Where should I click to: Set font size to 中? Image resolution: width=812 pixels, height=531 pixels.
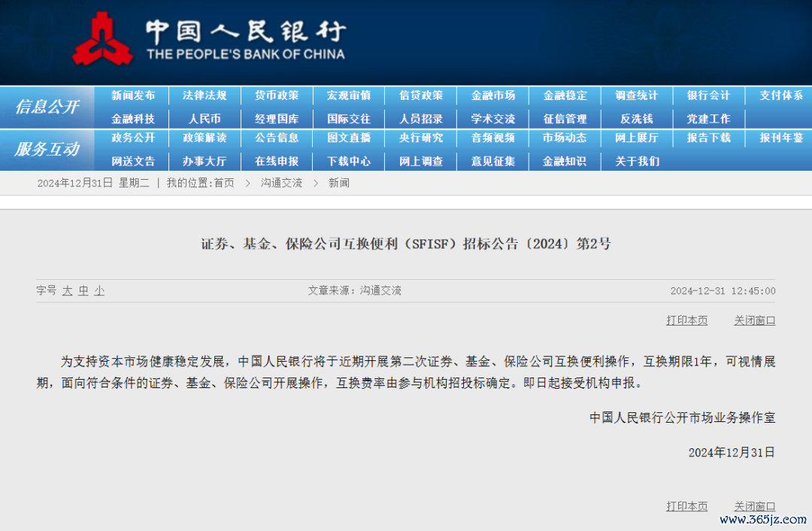tap(83, 290)
